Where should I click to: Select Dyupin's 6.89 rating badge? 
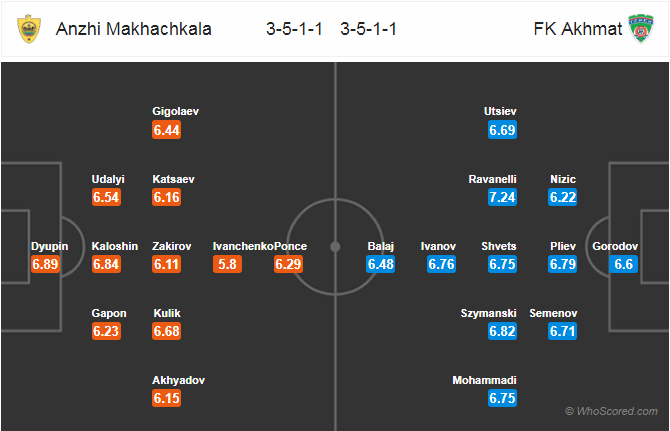pyautogui.click(x=45, y=264)
